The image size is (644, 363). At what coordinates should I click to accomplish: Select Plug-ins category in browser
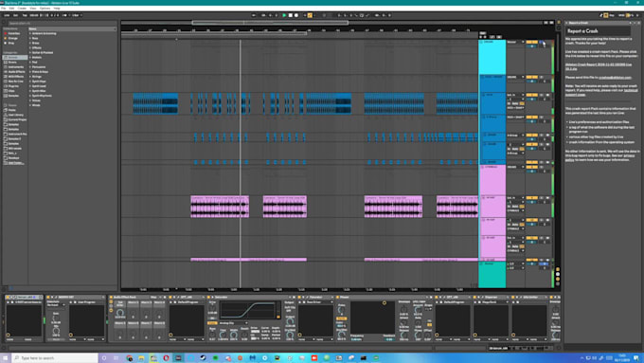[13, 86]
